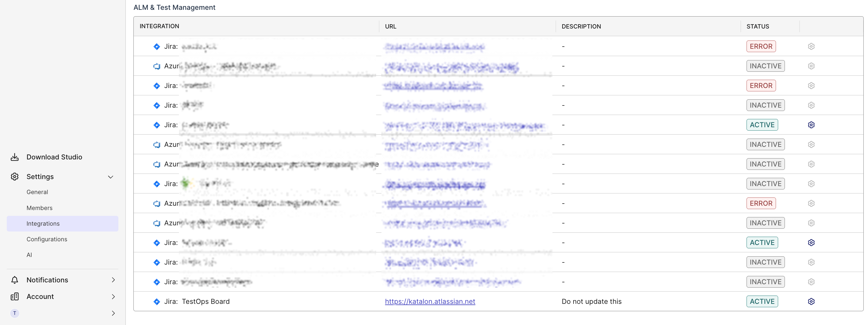Click the Notifications bell icon
The image size is (868, 325).
click(x=14, y=280)
